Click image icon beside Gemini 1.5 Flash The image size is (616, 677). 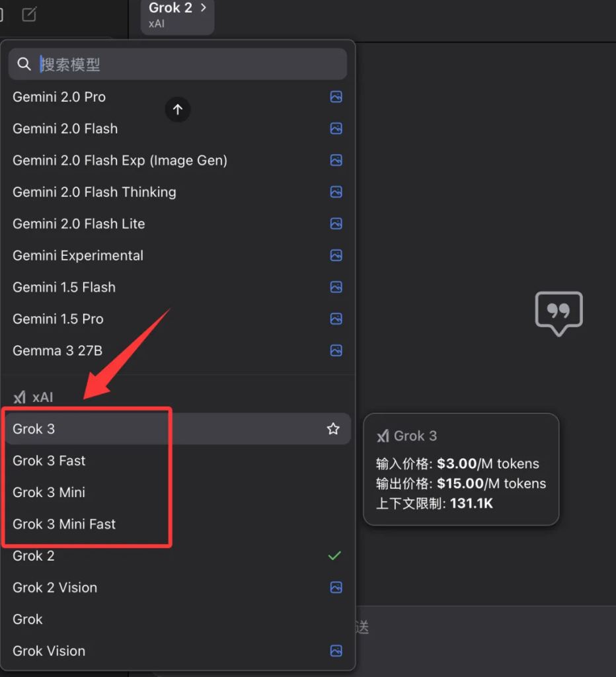(x=336, y=287)
